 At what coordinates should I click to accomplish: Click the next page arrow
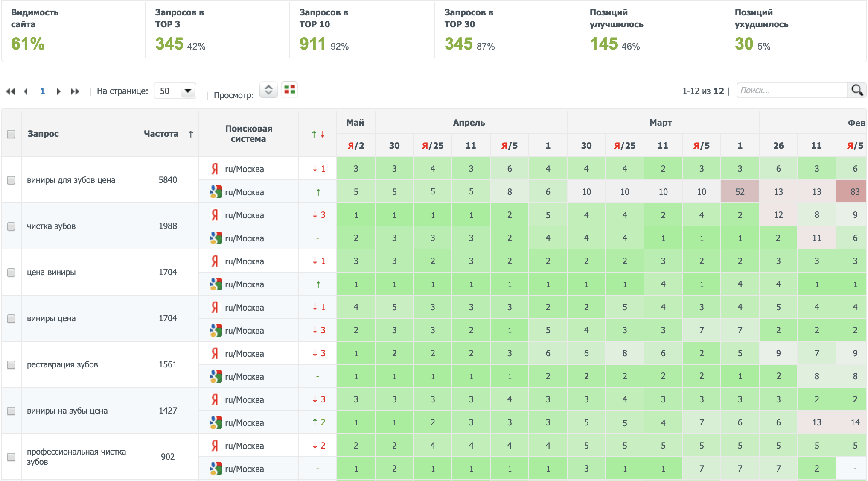58,91
